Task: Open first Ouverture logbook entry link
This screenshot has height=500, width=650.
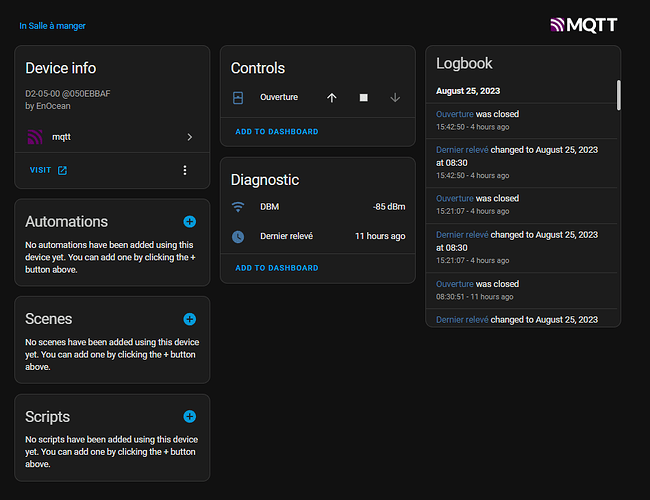Action: pos(455,114)
